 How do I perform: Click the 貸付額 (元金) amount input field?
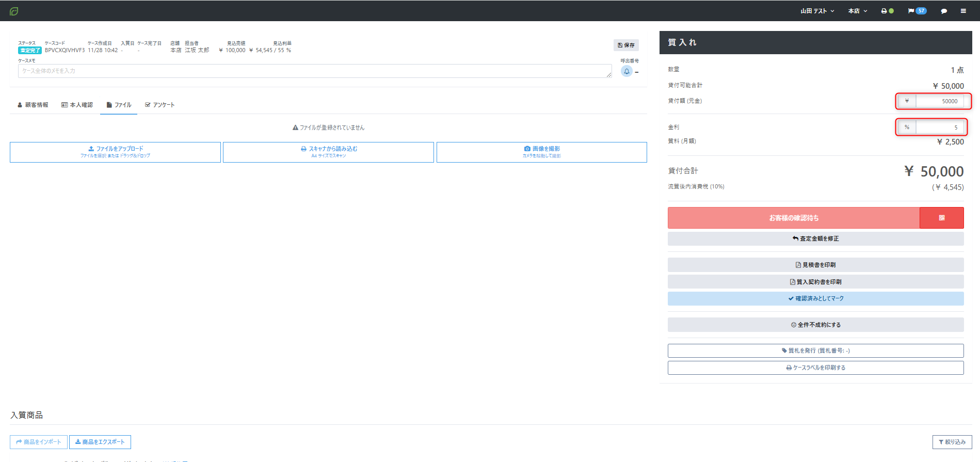click(x=939, y=101)
